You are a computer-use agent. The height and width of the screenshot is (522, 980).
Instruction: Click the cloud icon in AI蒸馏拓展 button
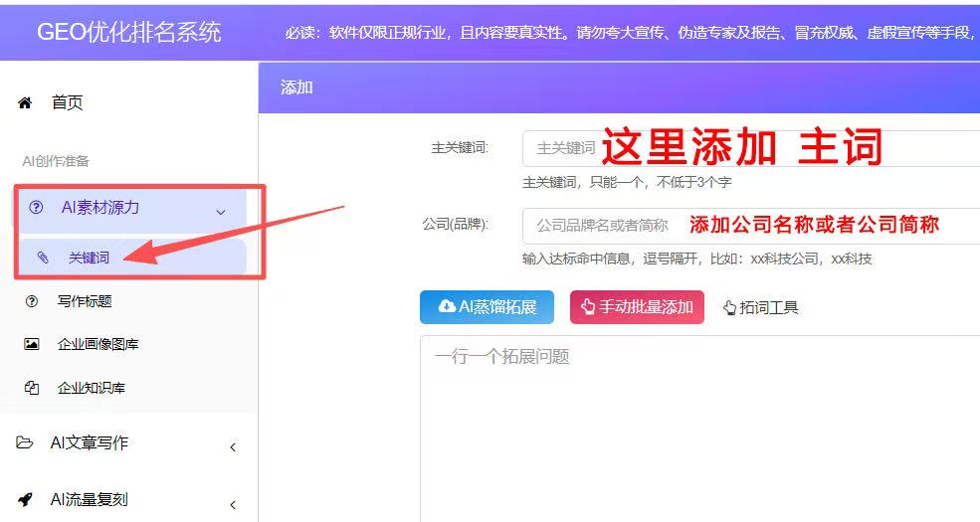pos(447,307)
